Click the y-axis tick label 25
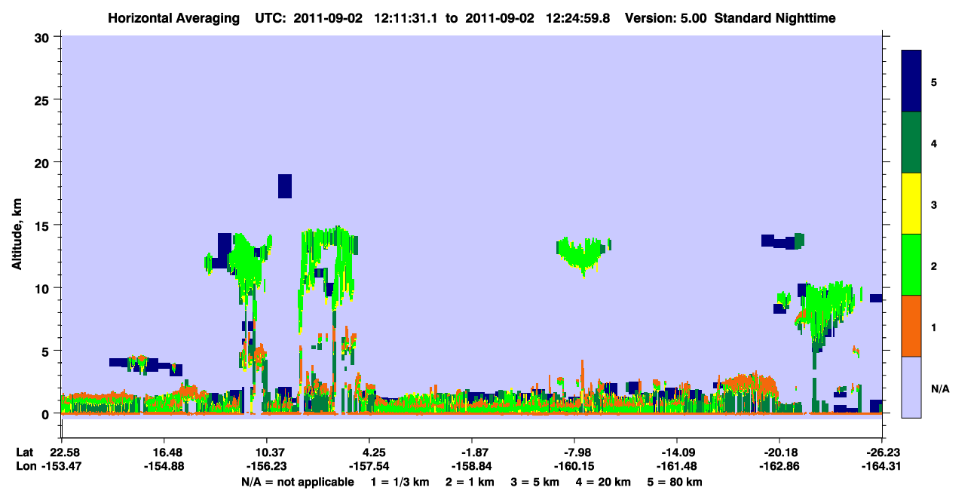 (44, 100)
